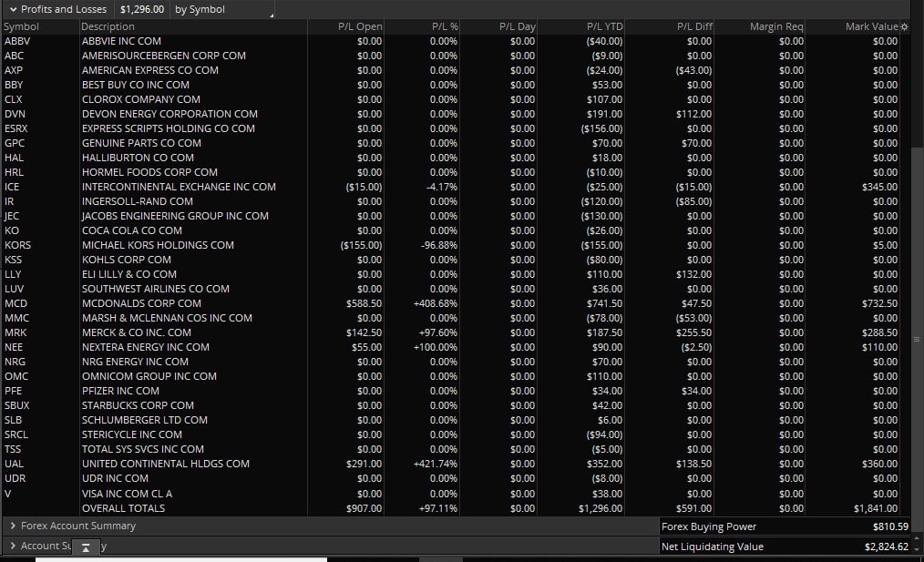Click ICE Mark Value $345.00

click(x=879, y=187)
